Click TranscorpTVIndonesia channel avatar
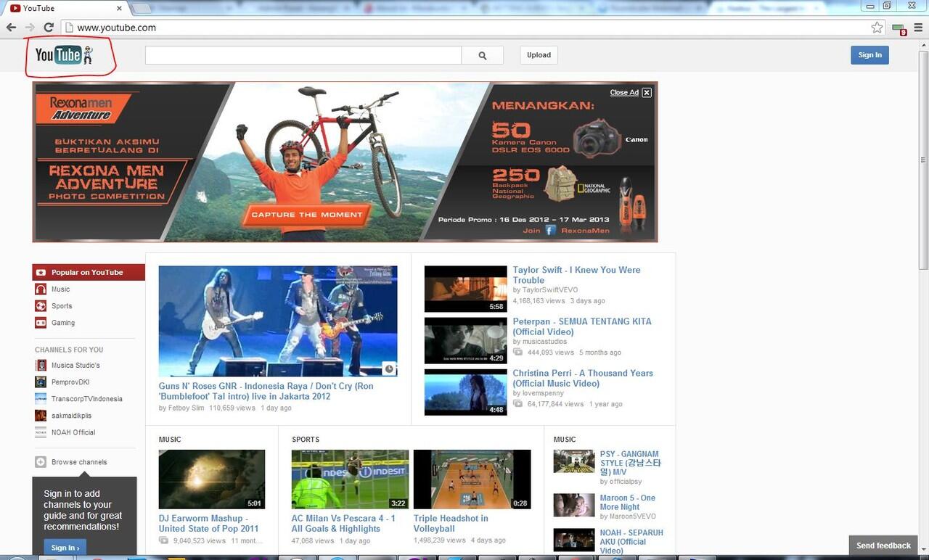The image size is (929, 560). pyautogui.click(x=41, y=398)
